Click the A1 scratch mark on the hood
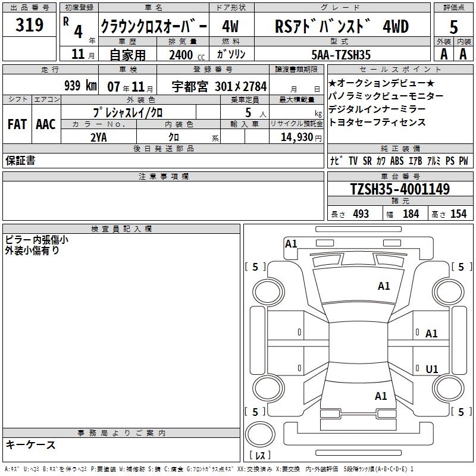The width and height of the screenshot is (476, 476). click(x=384, y=286)
